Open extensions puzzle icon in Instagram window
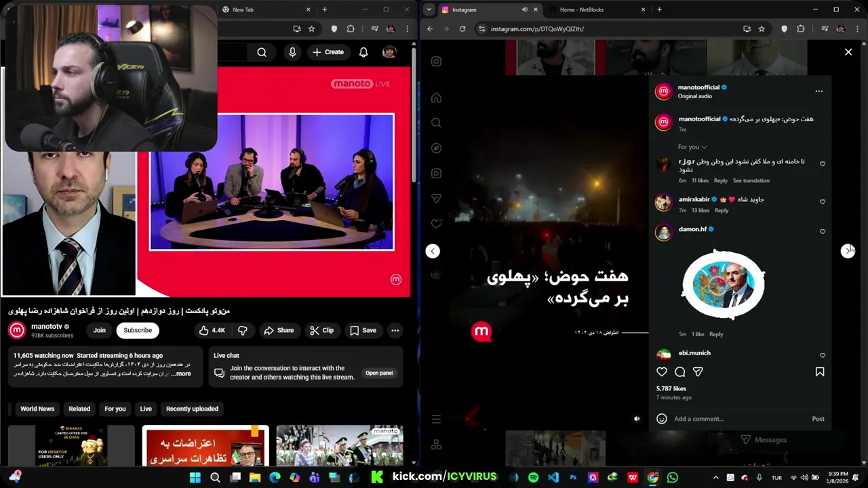The width and height of the screenshot is (868, 488). coord(801,28)
